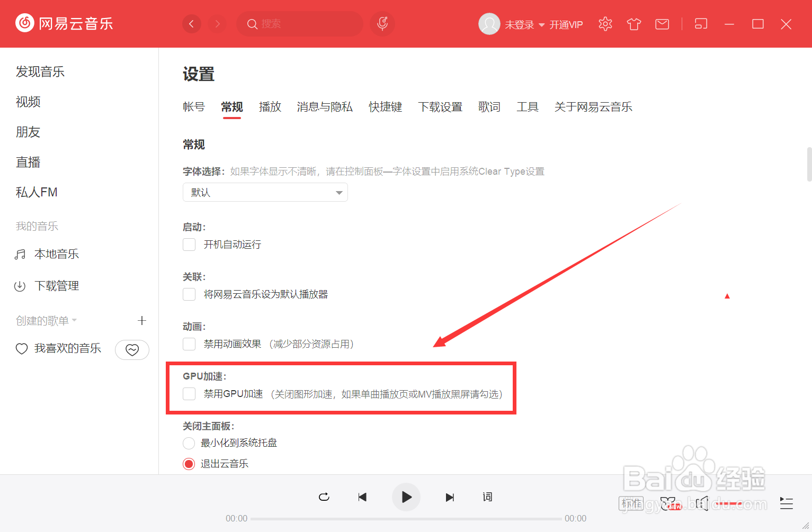Open 朋友 in the sidebar
Viewport: 812px width, 532px height.
[x=28, y=132]
